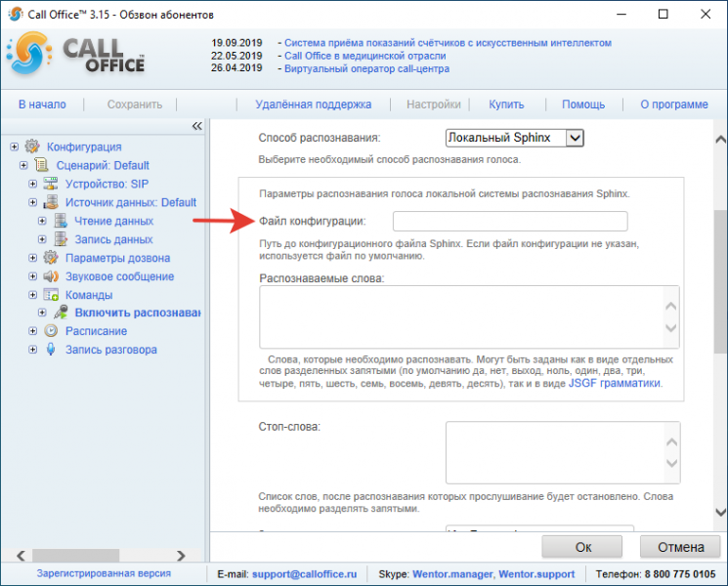Click main panel scrollbar up arrow
The width and height of the screenshot is (728, 586).
pos(720,139)
